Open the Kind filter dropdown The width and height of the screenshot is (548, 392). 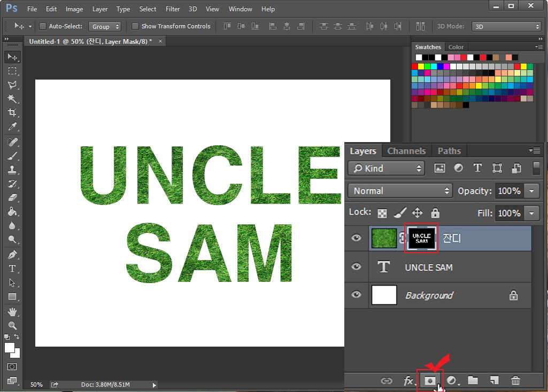(x=386, y=168)
